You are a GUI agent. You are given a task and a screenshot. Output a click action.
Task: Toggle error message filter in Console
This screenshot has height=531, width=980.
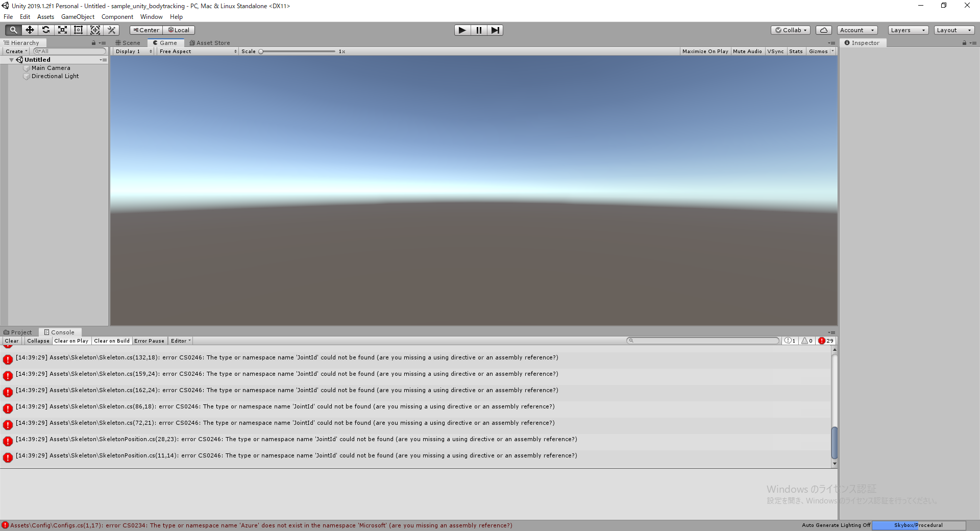click(825, 341)
